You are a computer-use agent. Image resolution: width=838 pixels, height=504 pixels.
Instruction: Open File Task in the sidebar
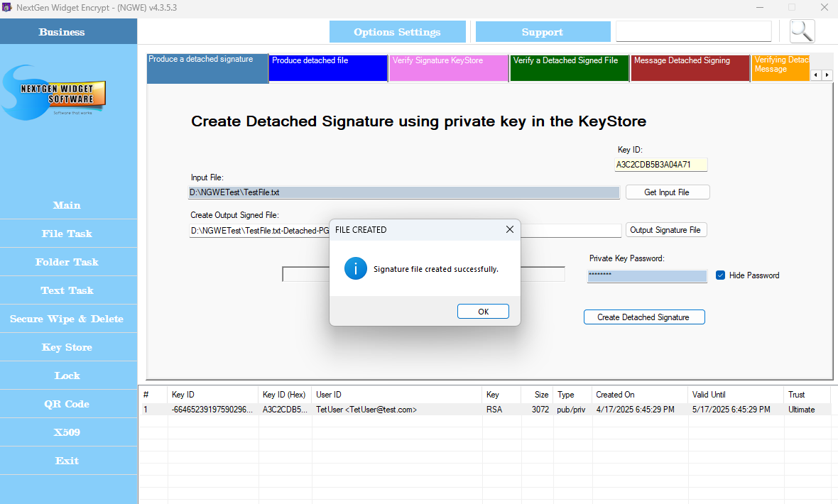68,234
